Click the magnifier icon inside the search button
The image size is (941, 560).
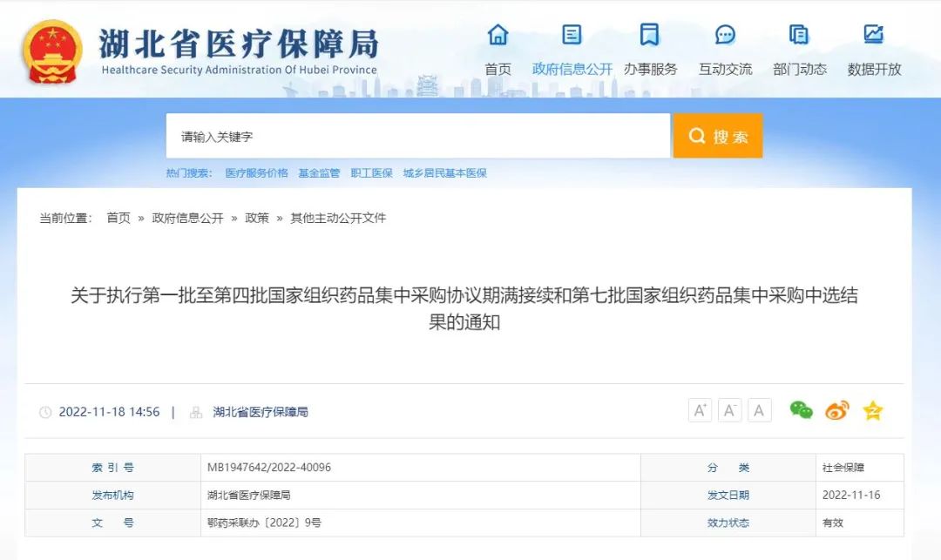697,136
